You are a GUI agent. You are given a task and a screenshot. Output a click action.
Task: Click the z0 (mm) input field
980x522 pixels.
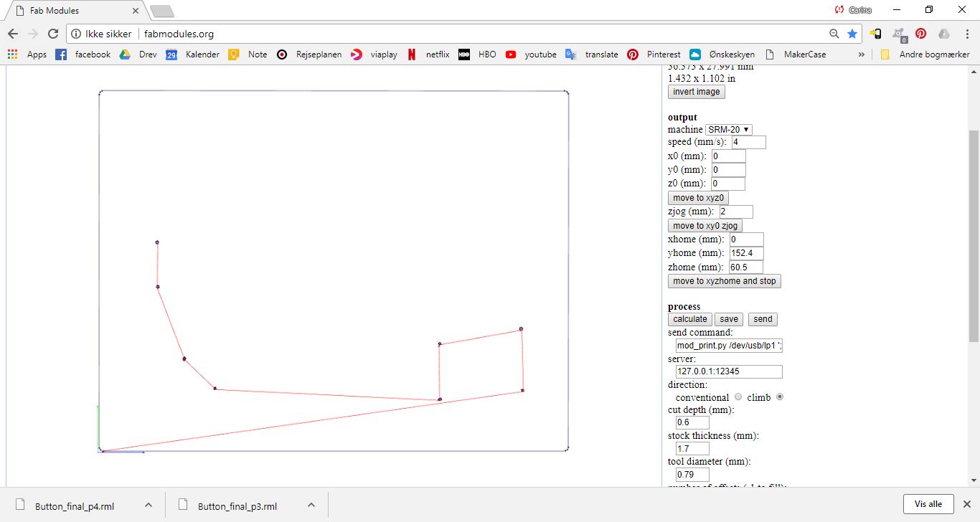coord(727,184)
